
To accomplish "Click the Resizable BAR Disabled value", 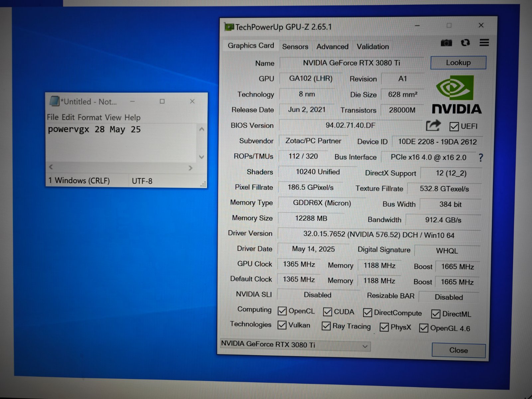I will [449, 297].
